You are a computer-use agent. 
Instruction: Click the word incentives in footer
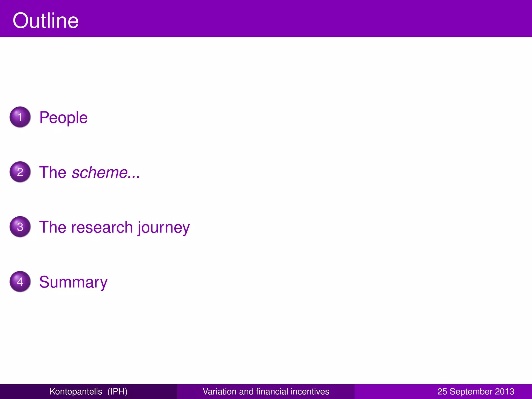pos(310,391)
